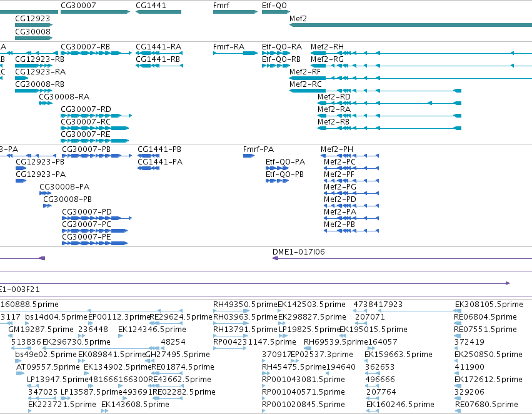Open the CG30008 gene feature
The width and height of the screenshot is (532, 414).
click(x=34, y=38)
